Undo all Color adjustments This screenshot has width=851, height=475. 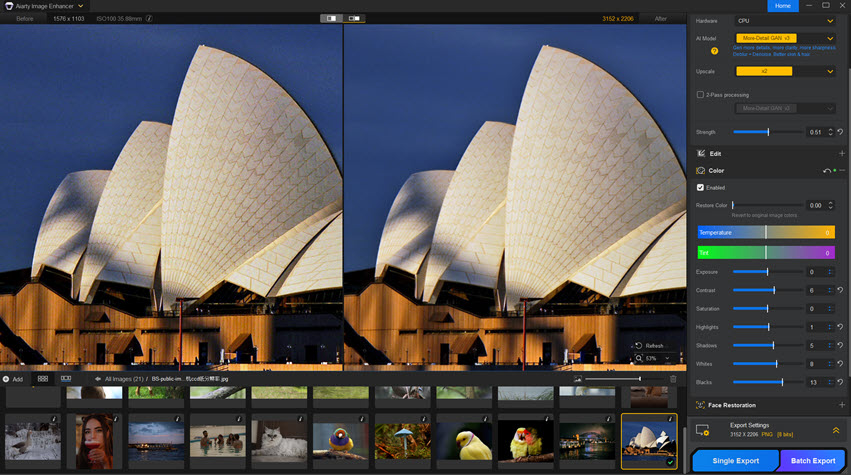pyautogui.click(x=827, y=170)
